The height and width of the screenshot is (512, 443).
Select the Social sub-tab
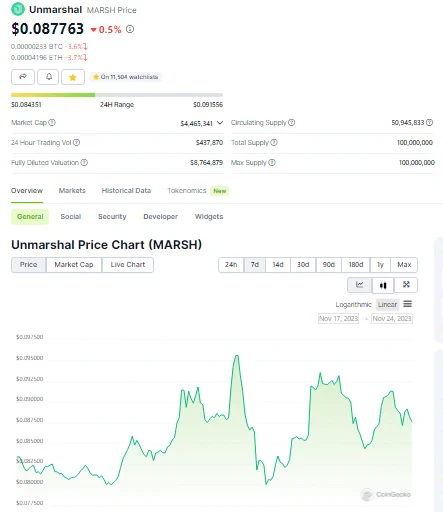point(71,217)
